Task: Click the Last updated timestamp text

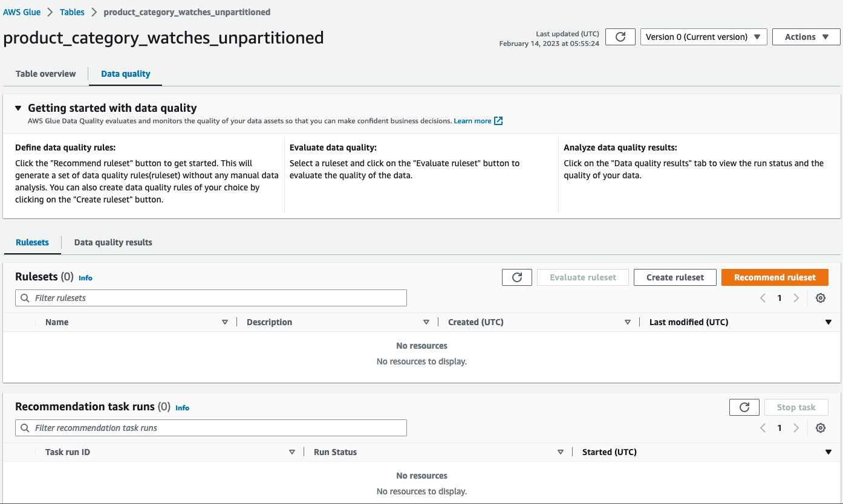Action: 549,39
